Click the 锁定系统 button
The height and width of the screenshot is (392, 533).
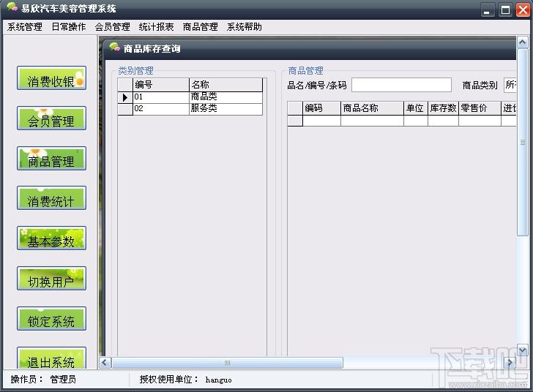click(51, 319)
